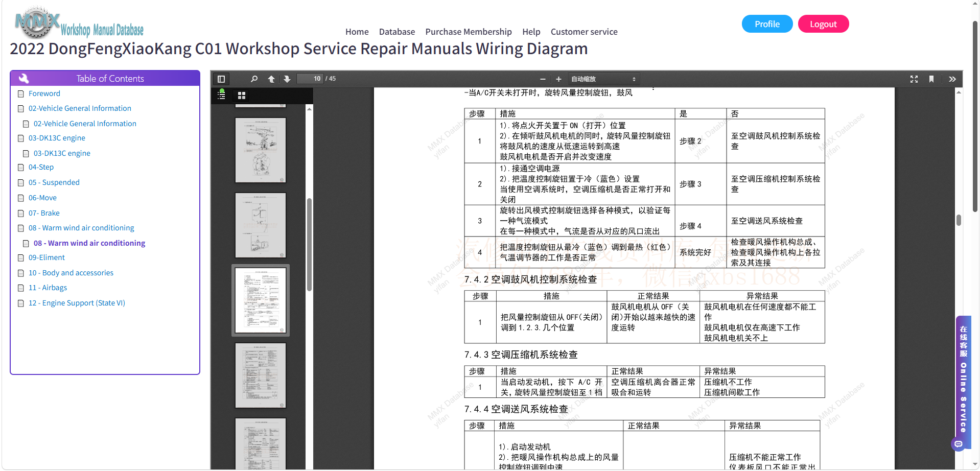Show the thumbnails grid view
Image resolution: width=980 pixels, height=471 pixels.
coord(242,96)
